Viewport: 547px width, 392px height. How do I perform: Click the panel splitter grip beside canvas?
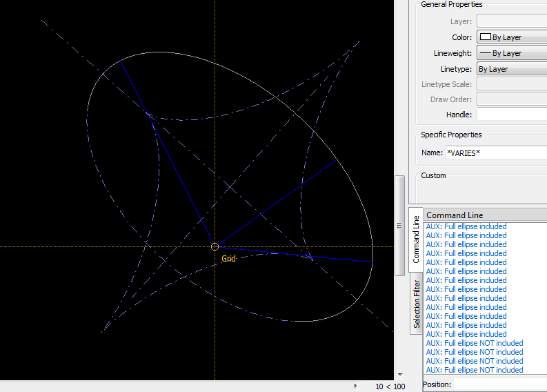[399, 226]
